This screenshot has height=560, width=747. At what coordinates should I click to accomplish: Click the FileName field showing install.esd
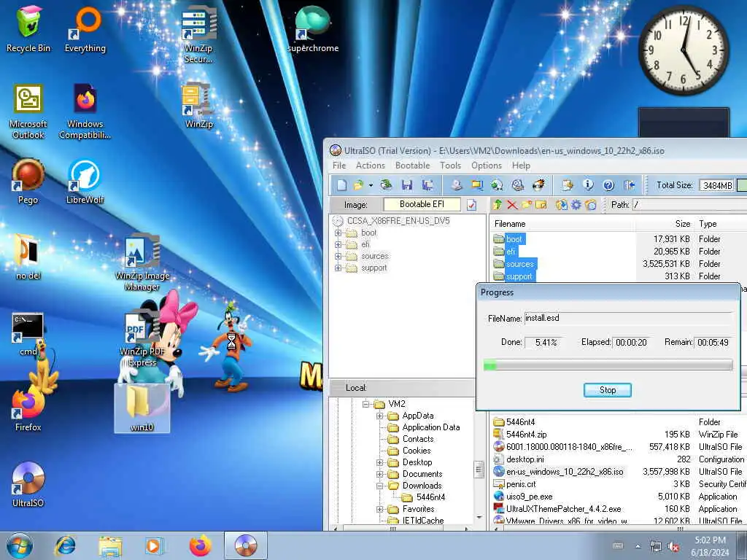click(x=628, y=318)
